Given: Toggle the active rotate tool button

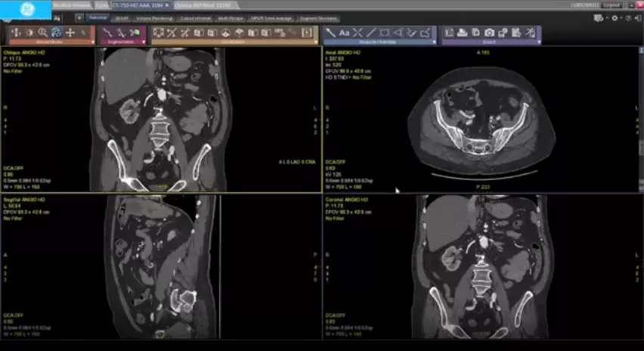Looking at the screenshot, I should click(x=56, y=33).
